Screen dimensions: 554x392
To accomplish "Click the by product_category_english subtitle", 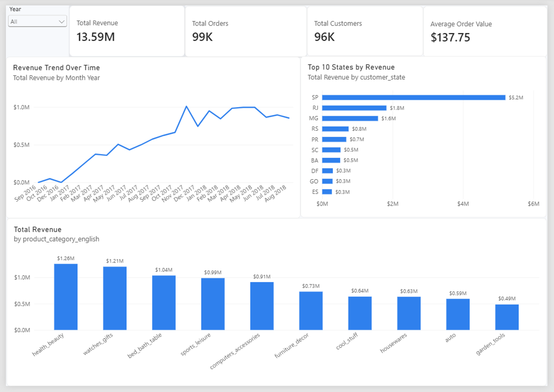I will pyautogui.click(x=57, y=239).
